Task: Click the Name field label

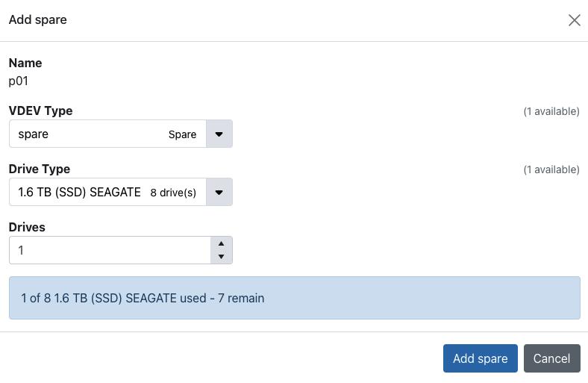Action: (x=25, y=63)
